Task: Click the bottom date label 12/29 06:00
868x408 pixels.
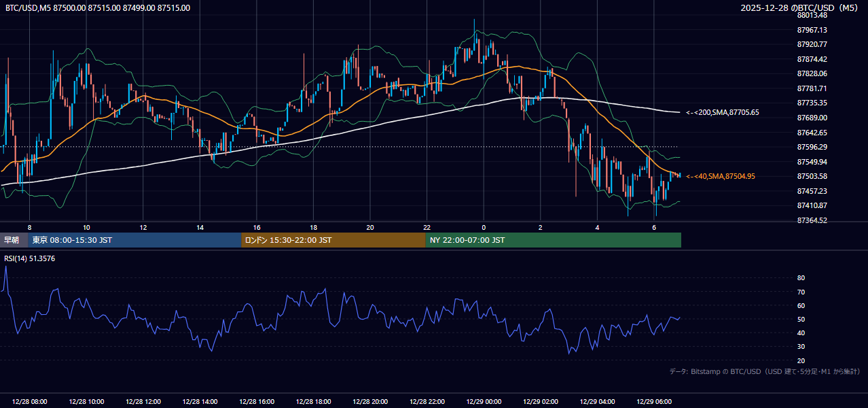Action: (x=654, y=402)
